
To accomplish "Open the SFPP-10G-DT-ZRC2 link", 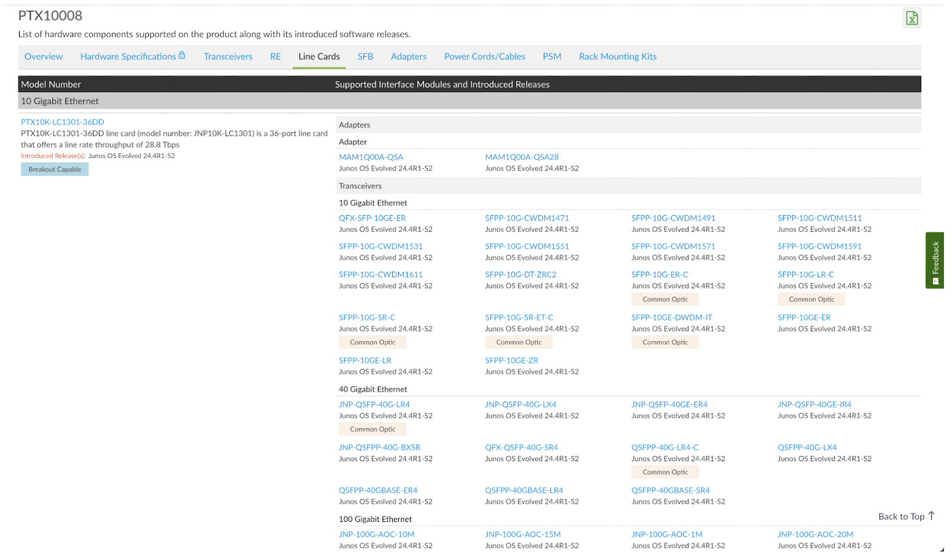I will (521, 275).
